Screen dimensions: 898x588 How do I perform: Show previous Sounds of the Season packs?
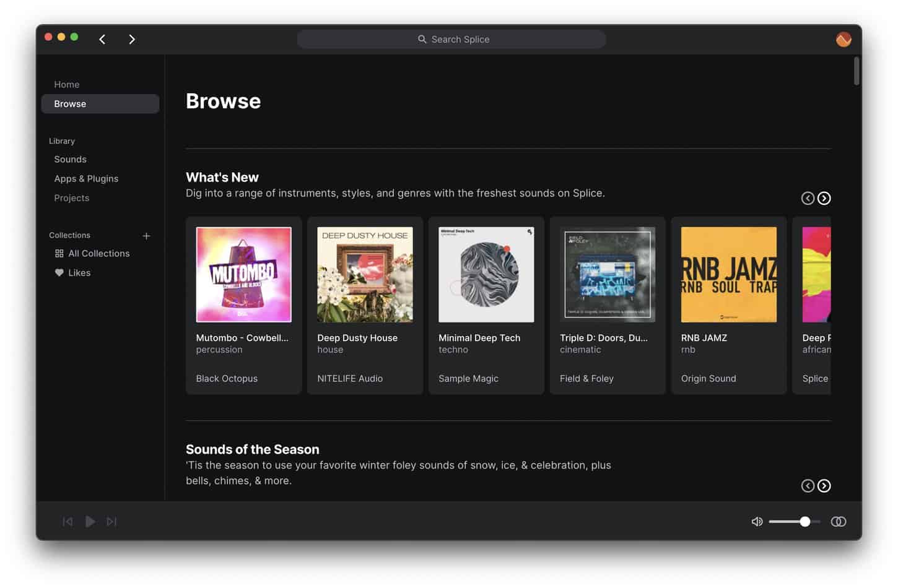point(808,486)
